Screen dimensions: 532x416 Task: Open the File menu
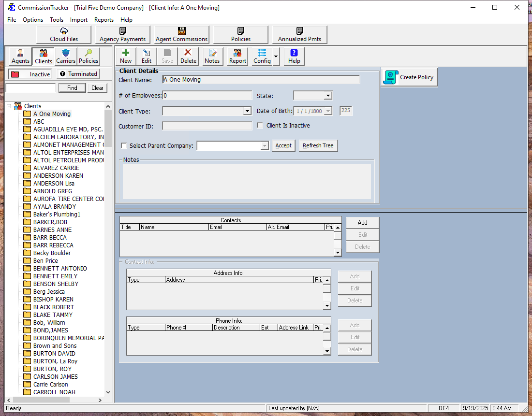pyautogui.click(x=12, y=20)
